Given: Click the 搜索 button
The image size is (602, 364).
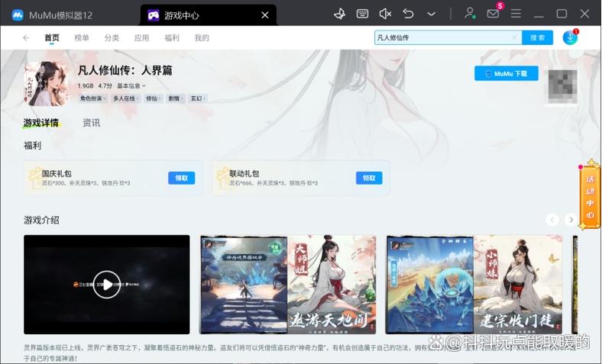Looking at the screenshot, I should pos(538,37).
